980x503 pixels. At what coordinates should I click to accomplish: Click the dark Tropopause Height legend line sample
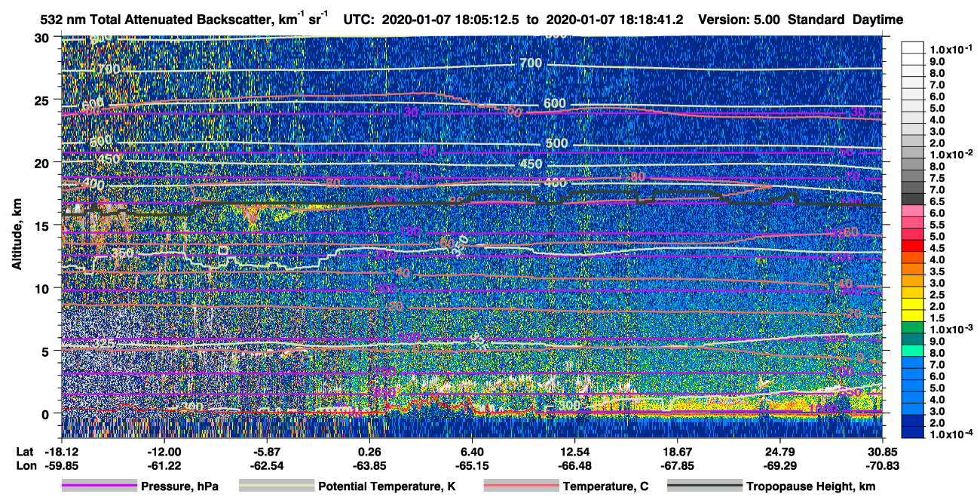[x=704, y=486]
